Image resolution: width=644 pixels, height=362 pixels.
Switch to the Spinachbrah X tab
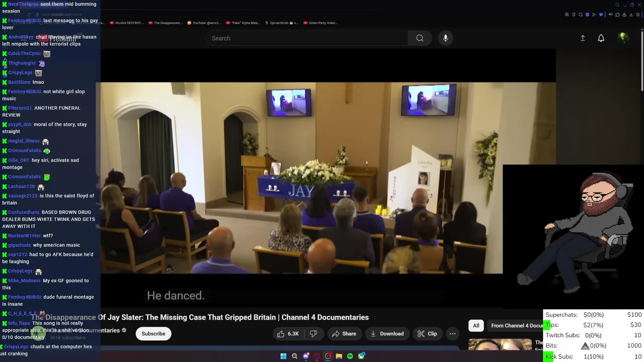click(281, 23)
